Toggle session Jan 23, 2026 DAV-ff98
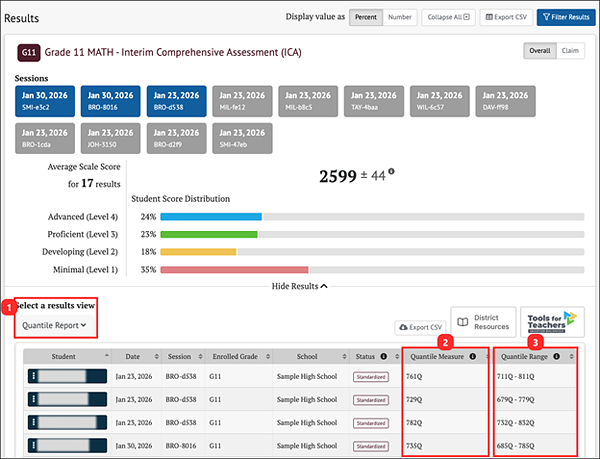Image resolution: width=600 pixels, height=459 pixels. [x=505, y=101]
